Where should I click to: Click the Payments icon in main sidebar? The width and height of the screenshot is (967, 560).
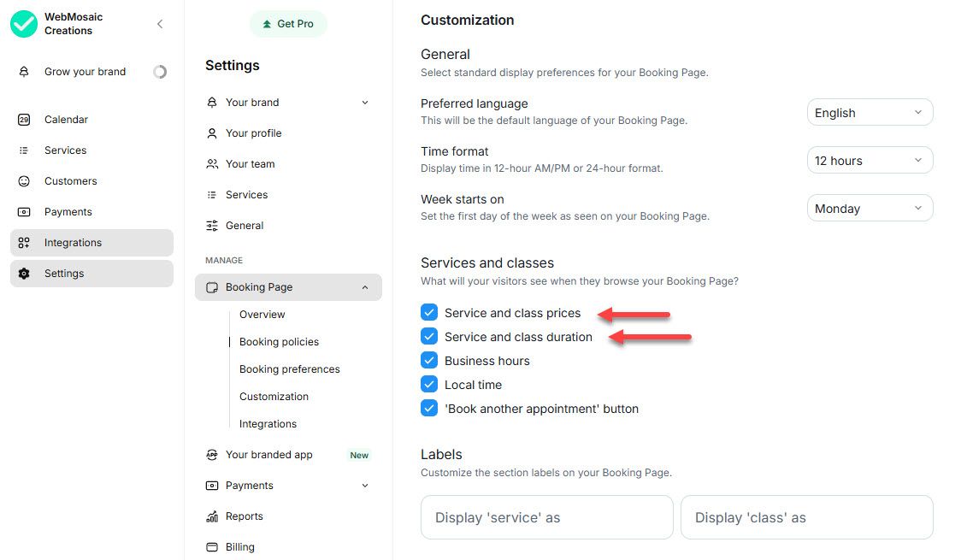[x=24, y=212]
